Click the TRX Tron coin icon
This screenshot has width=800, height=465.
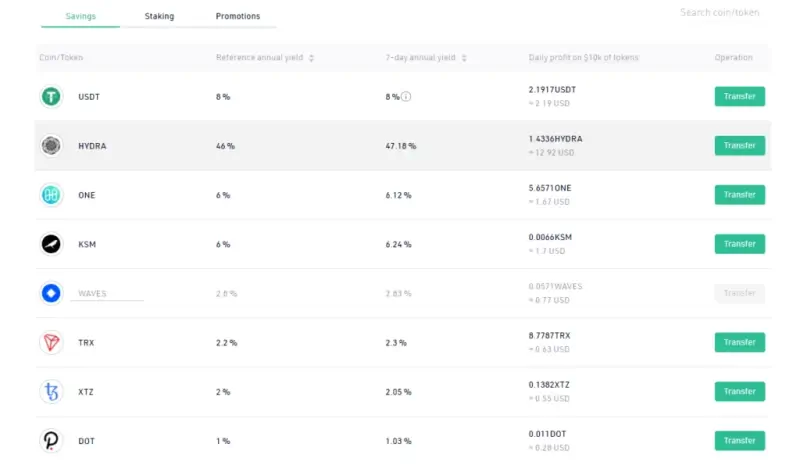point(51,342)
